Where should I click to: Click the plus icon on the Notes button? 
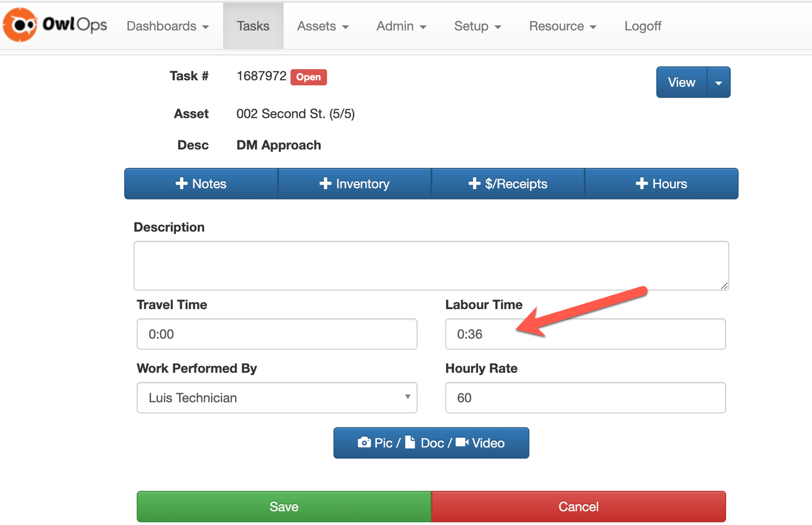(x=182, y=184)
